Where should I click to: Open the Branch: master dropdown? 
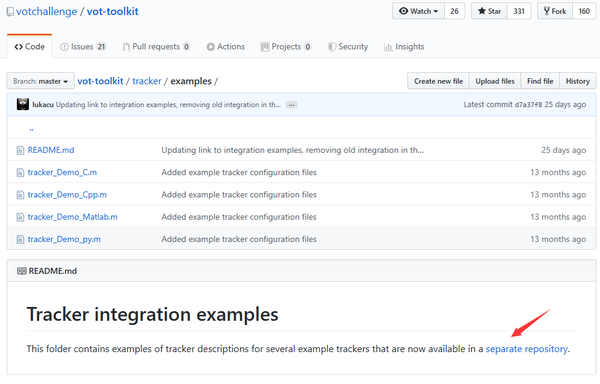tap(41, 81)
